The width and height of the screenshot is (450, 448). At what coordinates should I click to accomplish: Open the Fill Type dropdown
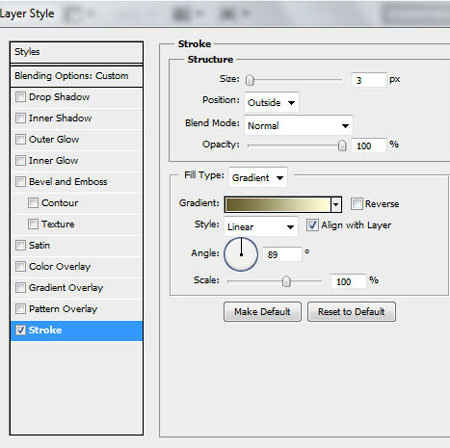click(258, 177)
